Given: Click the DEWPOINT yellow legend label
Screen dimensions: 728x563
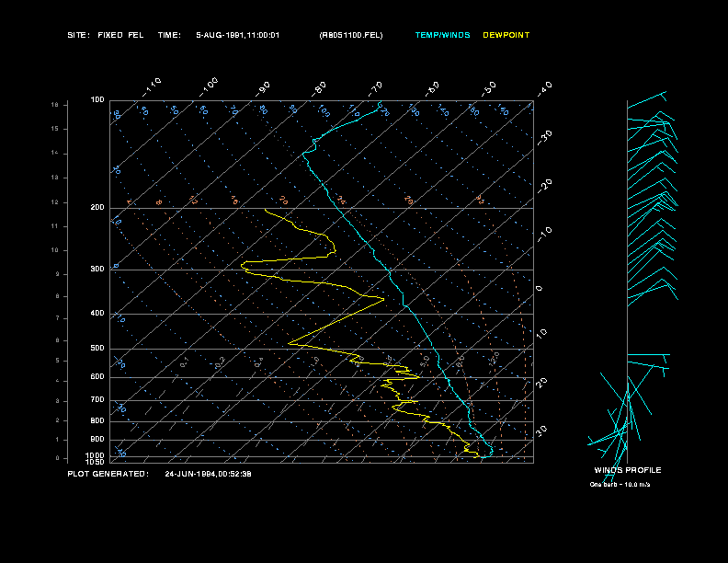Looking at the screenshot, I should click(506, 35).
